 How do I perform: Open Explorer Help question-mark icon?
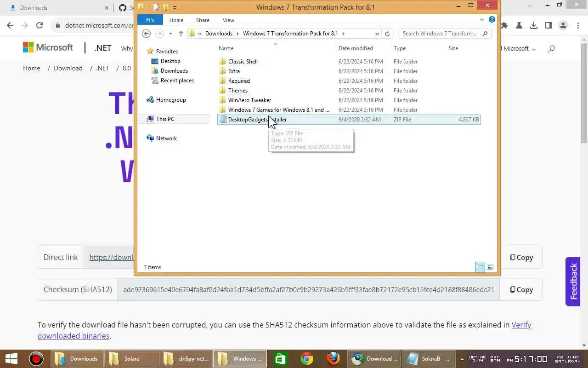point(492,20)
